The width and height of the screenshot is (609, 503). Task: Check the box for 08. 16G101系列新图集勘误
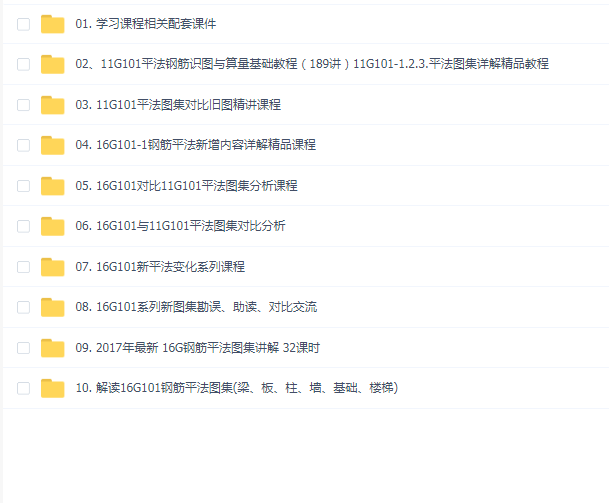click(x=23, y=307)
